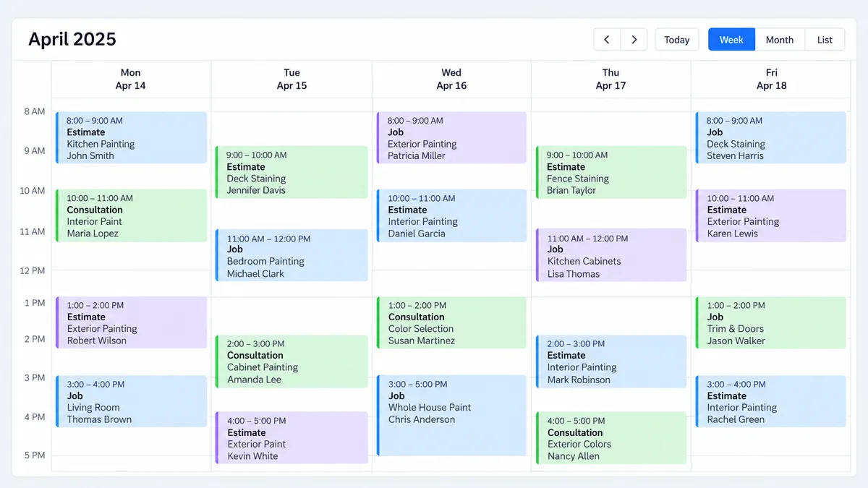Open Lisa Thomas Kitchen Cabinets job
The width and height of the screenshot is (868, 488).
(x=611, y=255)
